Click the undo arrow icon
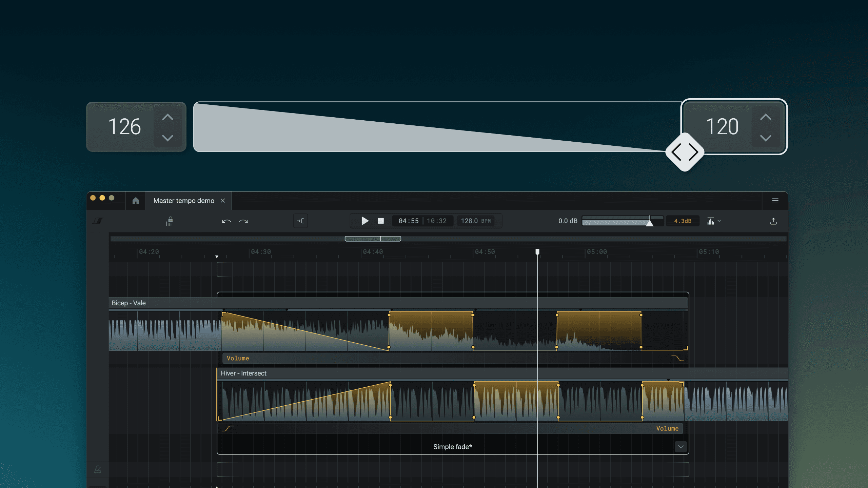The width and height of the screenshot is (868, 488). click(x=226, y=221)
